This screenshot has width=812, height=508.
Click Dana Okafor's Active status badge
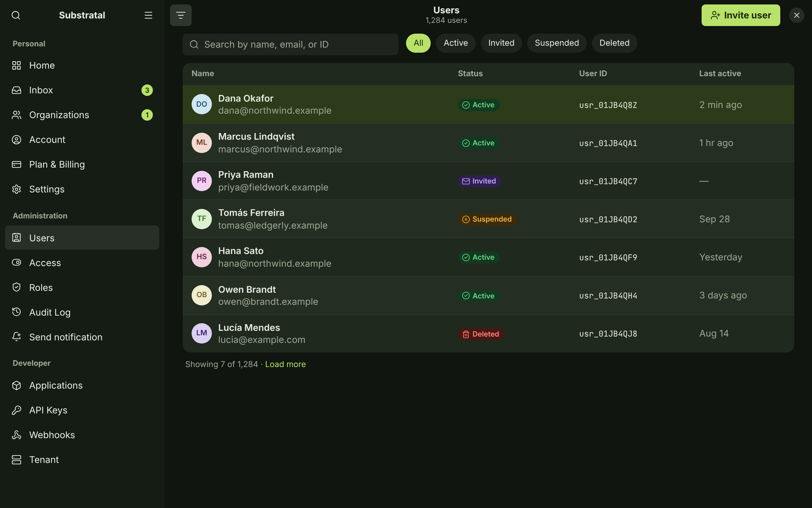click(x=479, y=105)
